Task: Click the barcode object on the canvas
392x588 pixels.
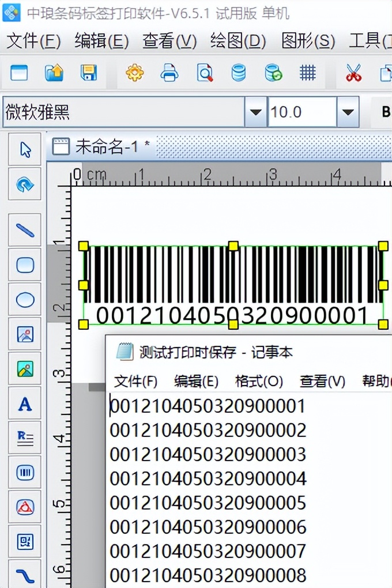Action: pyautogui.click(x=233, y=285)
